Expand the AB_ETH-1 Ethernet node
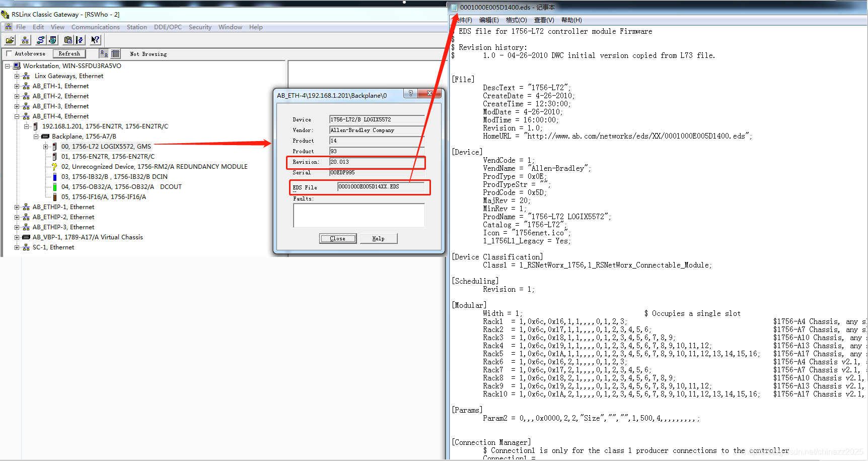 (17, 86)
